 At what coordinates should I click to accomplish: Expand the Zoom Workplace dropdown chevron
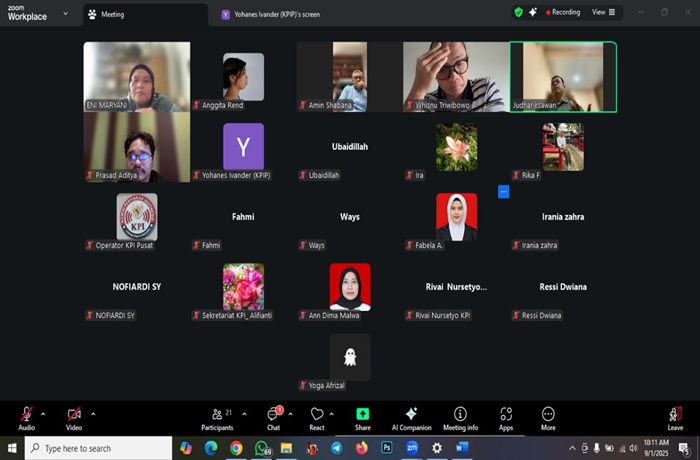(x=65, y=14)
